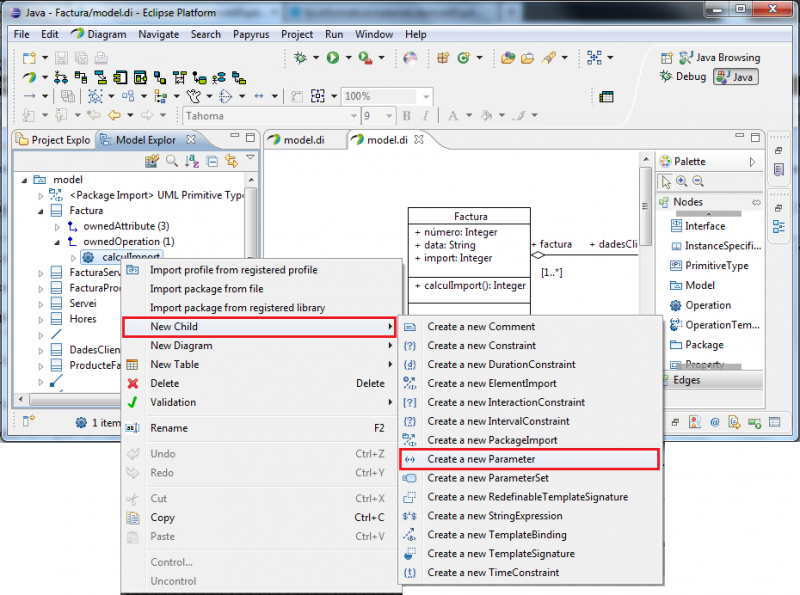Select the Operation tool in the palette
Screen dimensions: 800x595
click(707, 305)
